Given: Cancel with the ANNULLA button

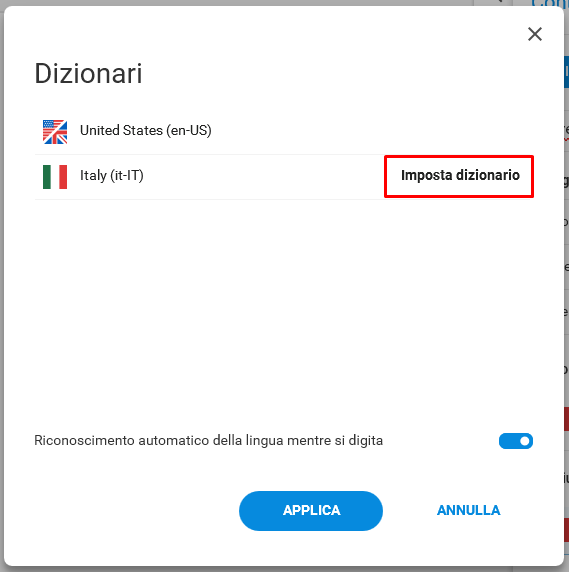Looking at the screenshot, I should click(x=468, y=510).
